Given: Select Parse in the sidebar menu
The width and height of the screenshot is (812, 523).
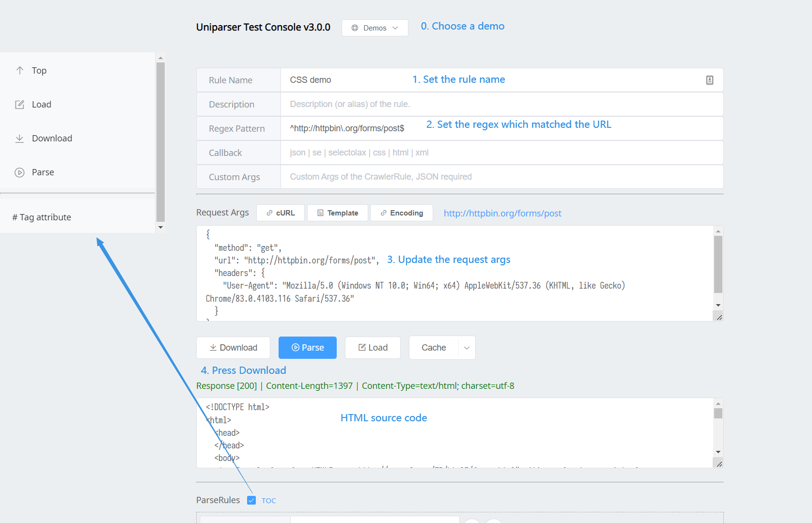Looking at the screenshot, I should (x=43, y=172).
